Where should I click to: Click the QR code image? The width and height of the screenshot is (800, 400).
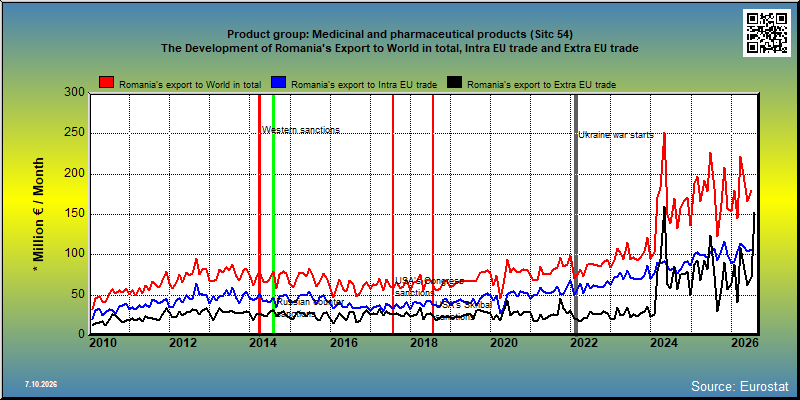point(769,33)
